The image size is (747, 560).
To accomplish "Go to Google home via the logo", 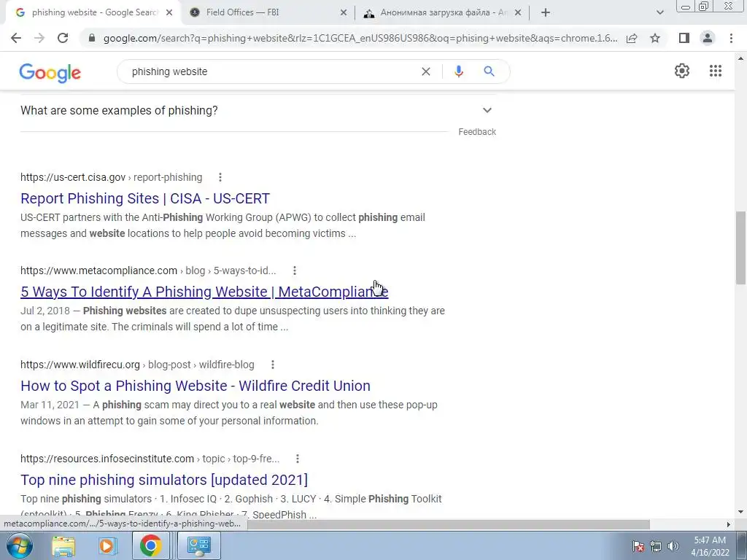I will tap(50, 72).
